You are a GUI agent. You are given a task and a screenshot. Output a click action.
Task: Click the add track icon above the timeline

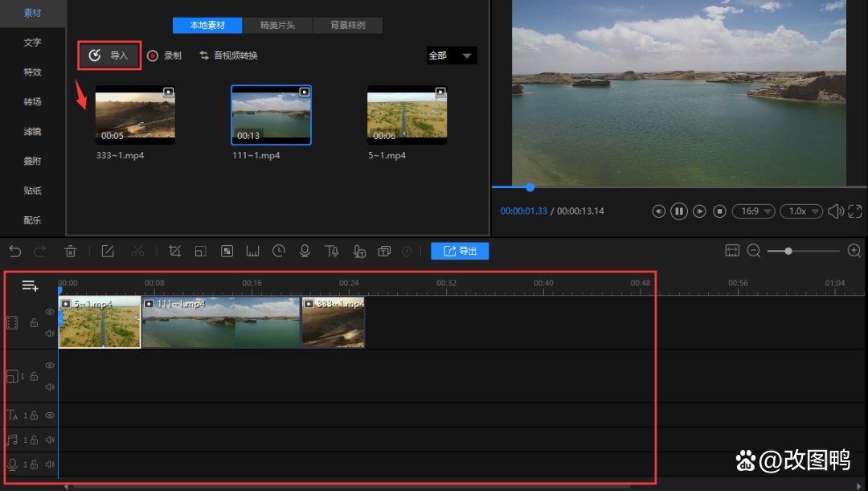[x=30, y=286]
